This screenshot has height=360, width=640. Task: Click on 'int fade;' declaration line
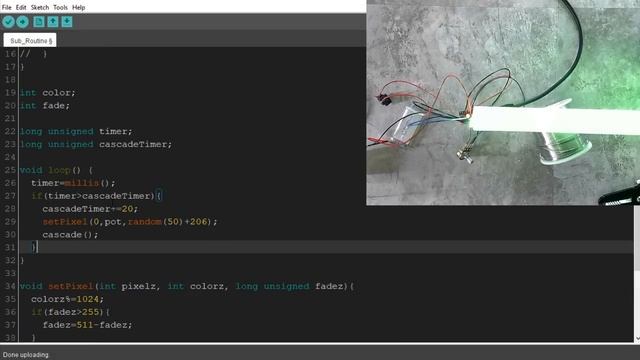pyautogui.click(x=45, y=106)
